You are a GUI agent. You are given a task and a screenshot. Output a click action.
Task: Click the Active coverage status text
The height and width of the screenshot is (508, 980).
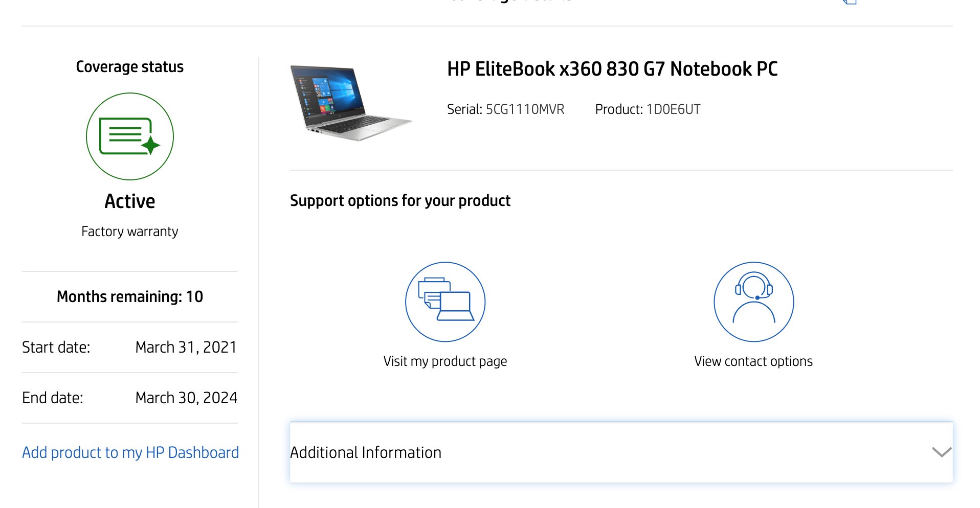click(130, 201)
